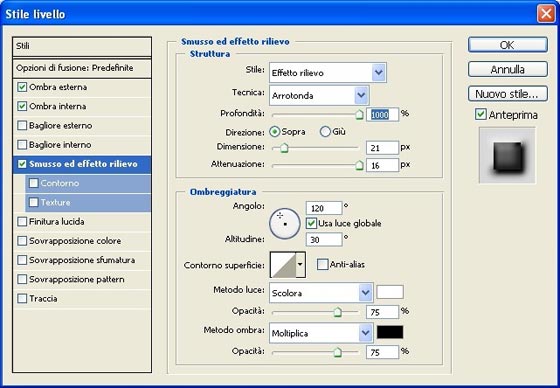Viewport: 560px width, 388px height.
Task: Open the Contorno superficie picker arrow
Action: pos(301,265)
